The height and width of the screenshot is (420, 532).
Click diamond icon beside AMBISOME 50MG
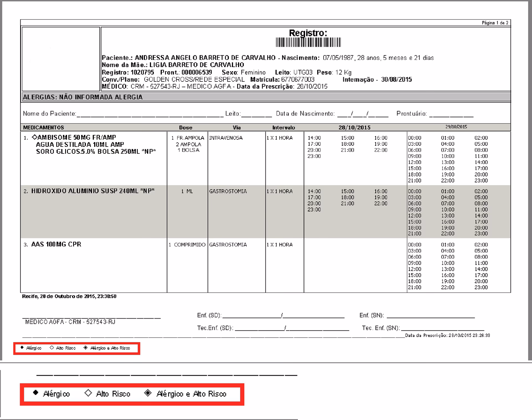34,137
